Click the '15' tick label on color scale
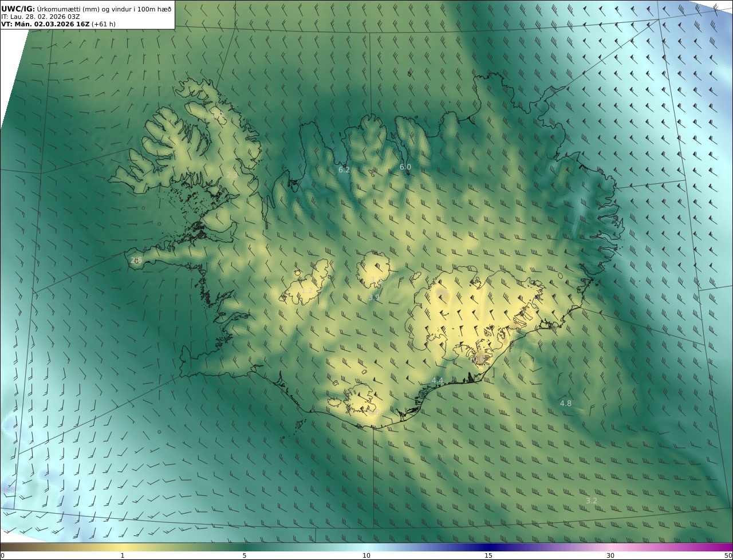The width and height of the screenshot is (733, 560). coord(488,555)
